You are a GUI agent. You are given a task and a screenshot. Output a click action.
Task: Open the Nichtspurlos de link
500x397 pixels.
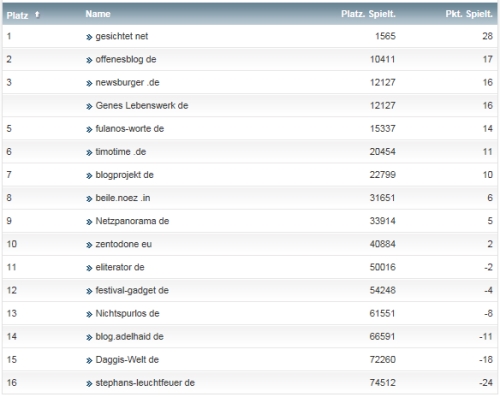tap(127, 313)
